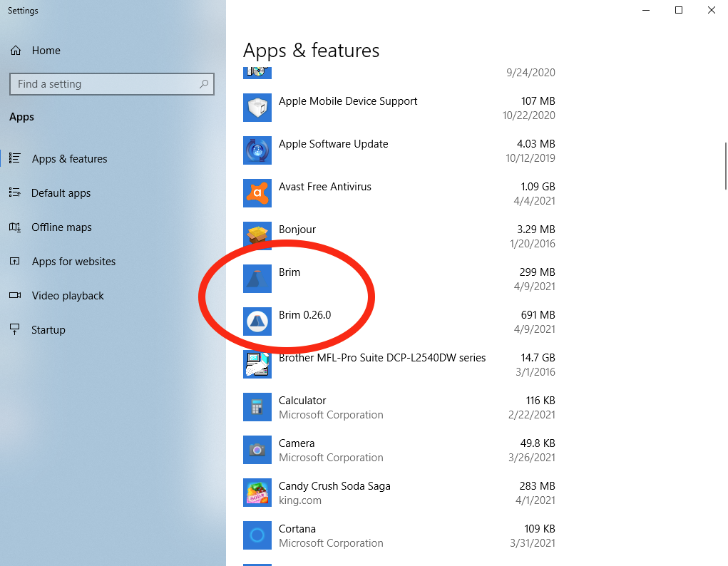This screenshot has height=566, width=728.
Task: Click the Apple Software Update icon
Action: pos(257,150)
